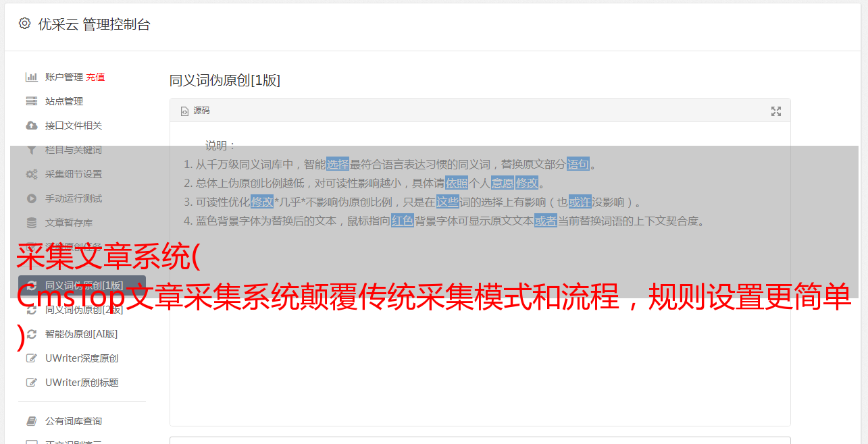Click the highlighted word 选择
The width and height of the screenshot is (868, 444).
tap(338, 164)
